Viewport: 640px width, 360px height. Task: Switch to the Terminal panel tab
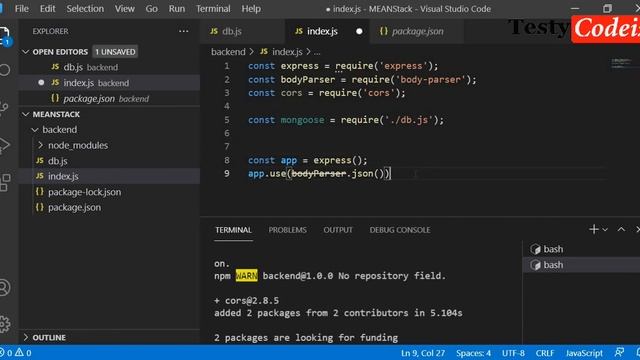(233, 230)
